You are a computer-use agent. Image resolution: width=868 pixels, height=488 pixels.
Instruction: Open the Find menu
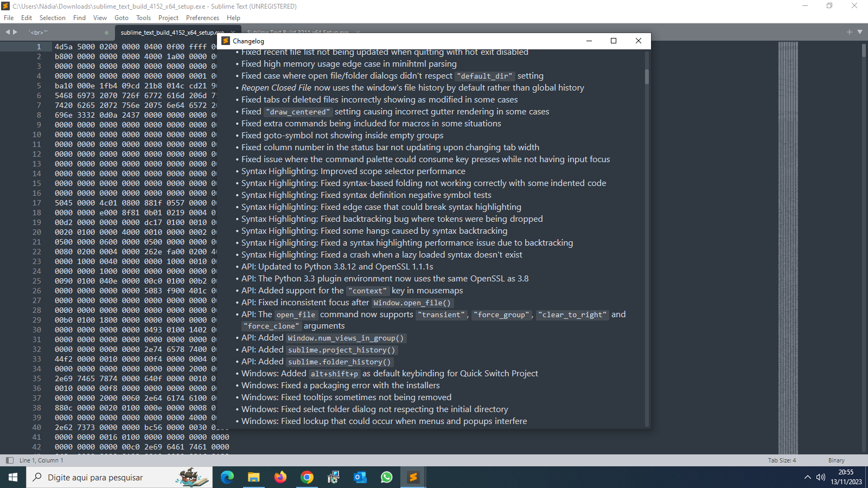coord(79,18)
